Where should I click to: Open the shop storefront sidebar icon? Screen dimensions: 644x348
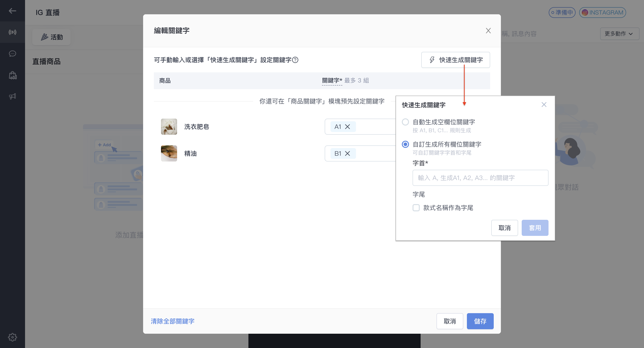[x=13, y=75]
